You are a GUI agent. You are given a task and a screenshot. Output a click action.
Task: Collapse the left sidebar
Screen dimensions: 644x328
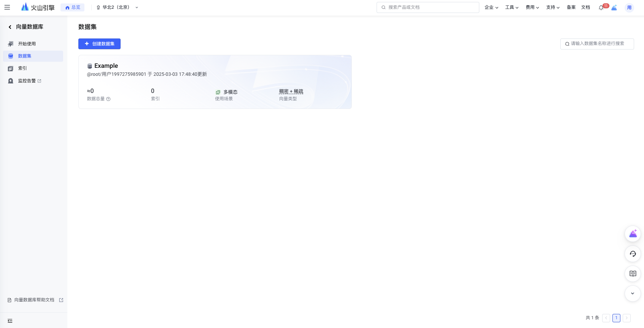click(10, 321)
